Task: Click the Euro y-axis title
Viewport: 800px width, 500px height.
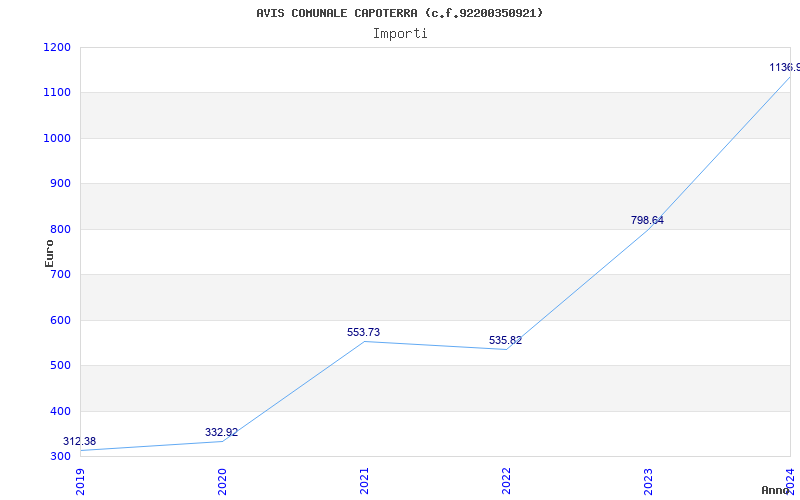Action: [x=49, y=253]
